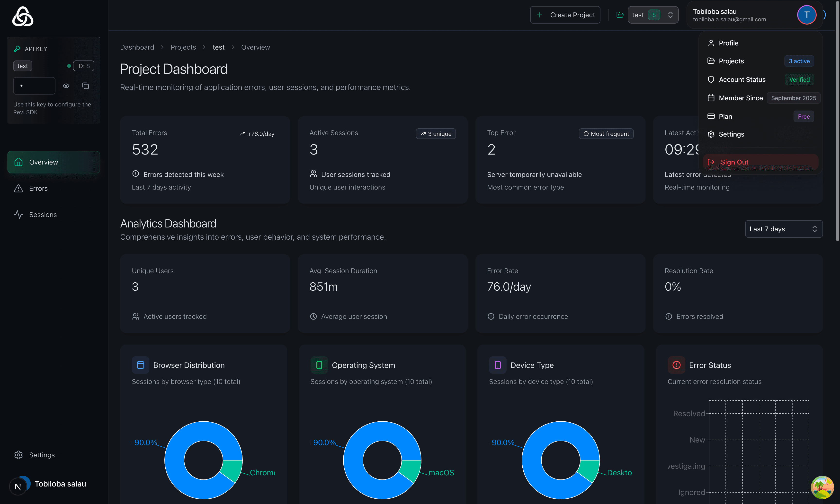
Task: Select the Overview home icon in sidebar
Action: [19, 162]
